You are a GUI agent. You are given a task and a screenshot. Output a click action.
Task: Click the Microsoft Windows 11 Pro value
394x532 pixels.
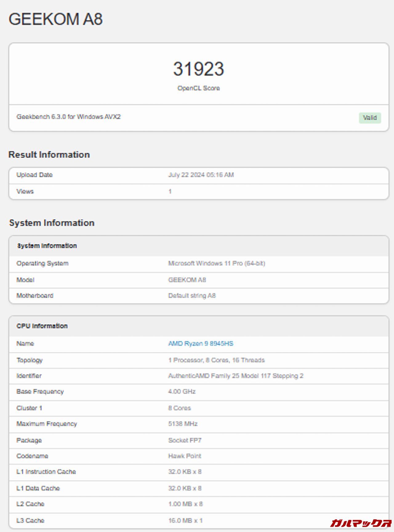tap(216, 263)
